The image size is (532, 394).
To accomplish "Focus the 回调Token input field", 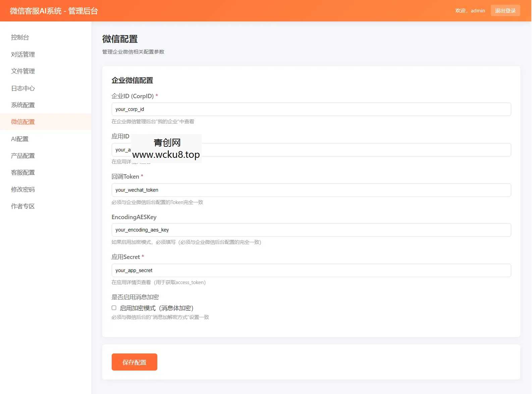I will 311,190.
